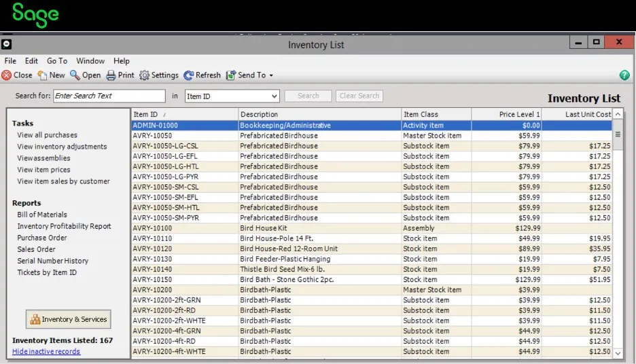Open Inventory Profitability Report
The height and width of the screenshot is (364, 636).
coord(64,226)
